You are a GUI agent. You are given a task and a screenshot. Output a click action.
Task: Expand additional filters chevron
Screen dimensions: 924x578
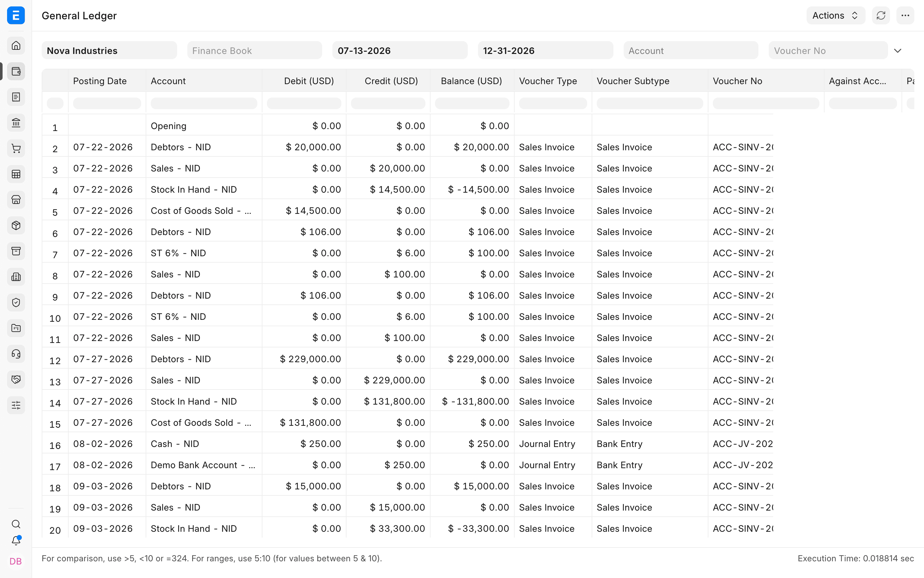coord(898,50)
